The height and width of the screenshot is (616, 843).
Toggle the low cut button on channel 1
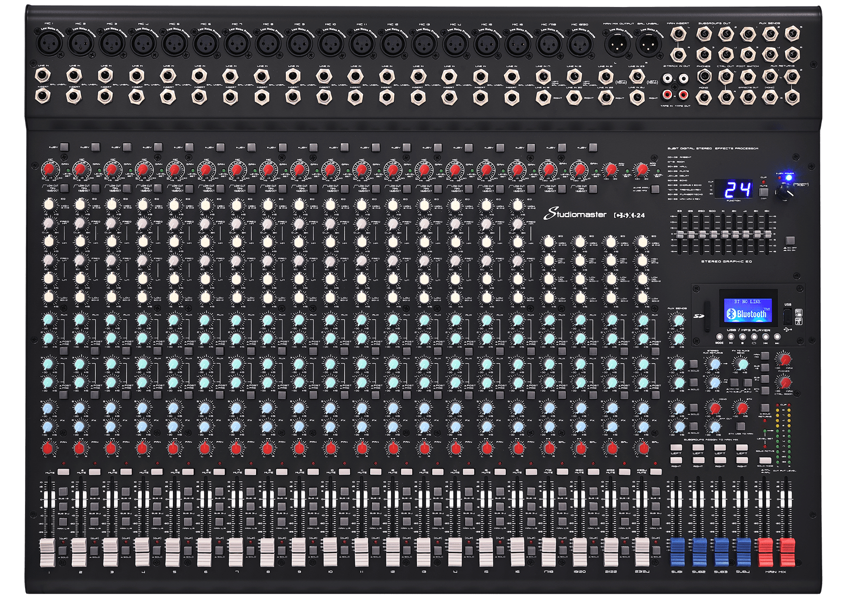(x=64, y=188)
